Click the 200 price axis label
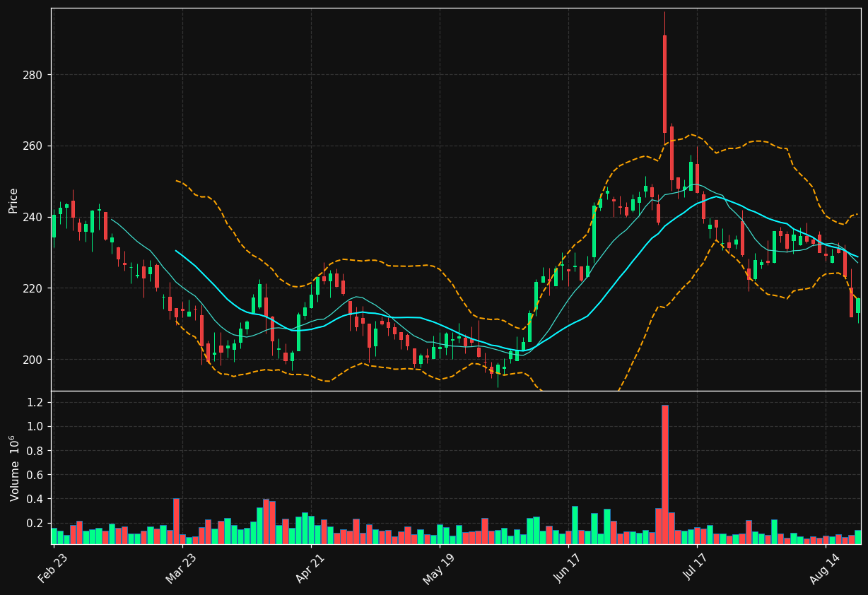868x595 pixels. [34, 360]
